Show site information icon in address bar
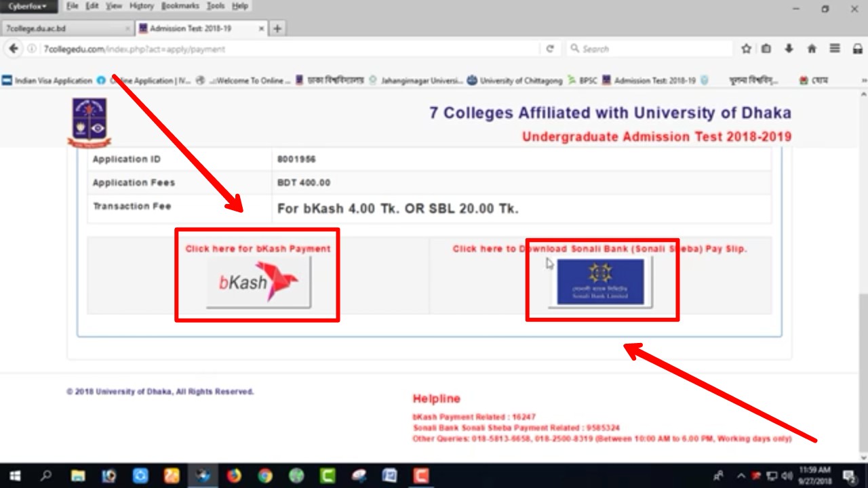The width and height of the screenshot is (868, 488). (31, 49)
